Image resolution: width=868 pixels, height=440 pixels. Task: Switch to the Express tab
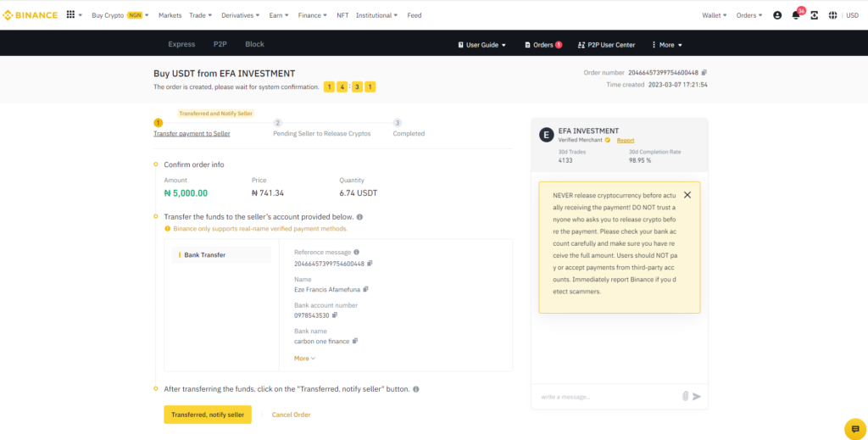click(181, 44)
